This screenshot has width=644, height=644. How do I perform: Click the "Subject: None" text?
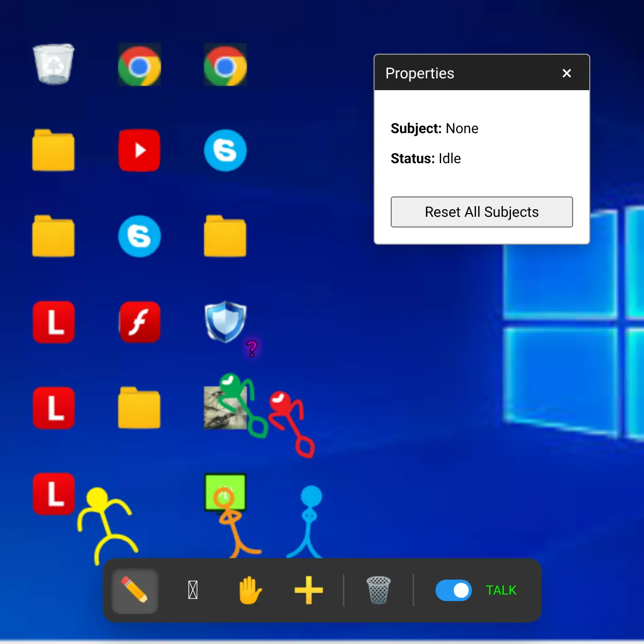tap(434, 128)
